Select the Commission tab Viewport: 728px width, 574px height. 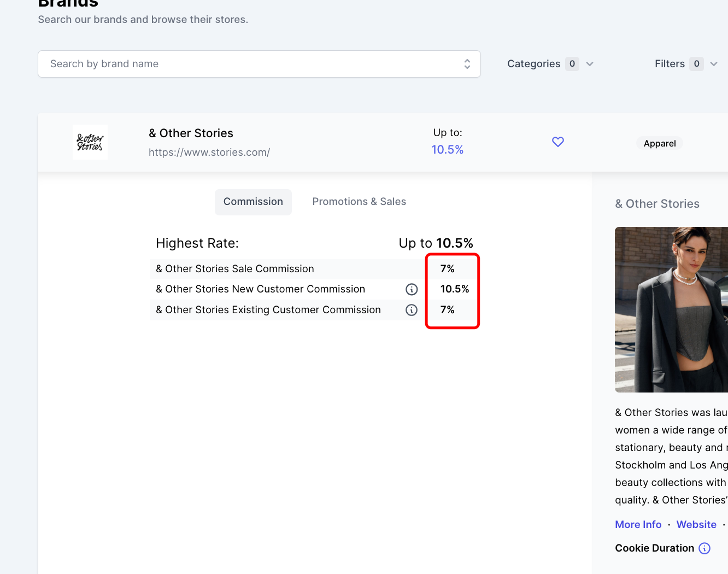[x=253, y=202]
